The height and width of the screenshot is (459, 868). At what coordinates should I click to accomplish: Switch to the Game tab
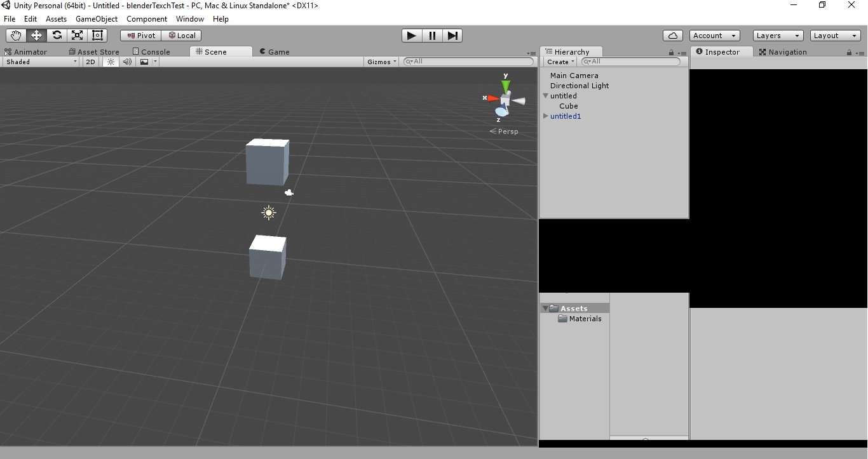(274, 51)
